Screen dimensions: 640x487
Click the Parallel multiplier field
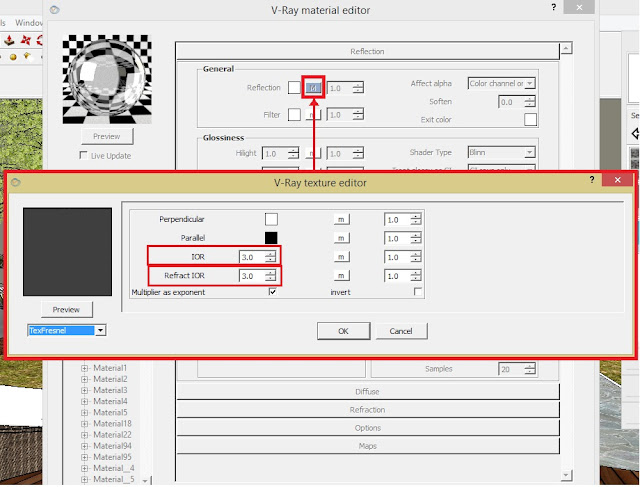tap(397, 238)
